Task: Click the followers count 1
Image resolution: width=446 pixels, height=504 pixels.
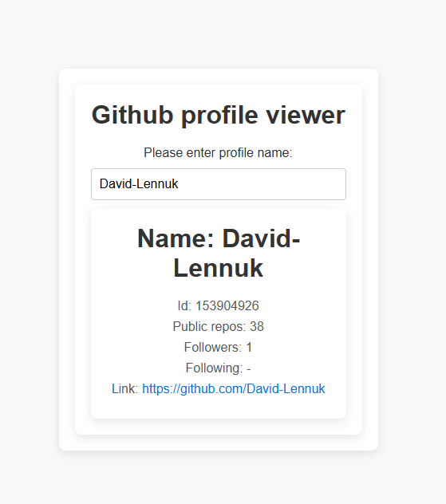Action: pyautogui.click(x=249, y=348)
